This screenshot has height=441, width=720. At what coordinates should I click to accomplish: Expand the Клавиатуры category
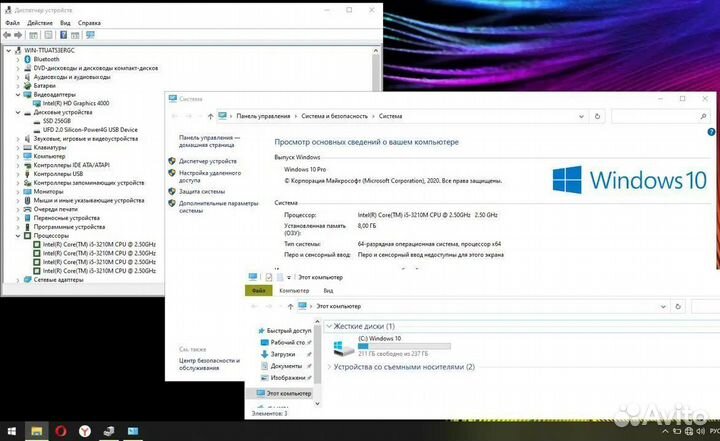[18, 147]
